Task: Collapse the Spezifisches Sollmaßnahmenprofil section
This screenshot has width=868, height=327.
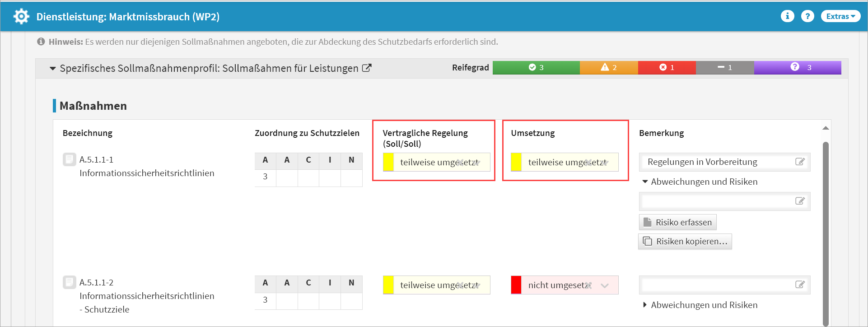Action: 53,69
